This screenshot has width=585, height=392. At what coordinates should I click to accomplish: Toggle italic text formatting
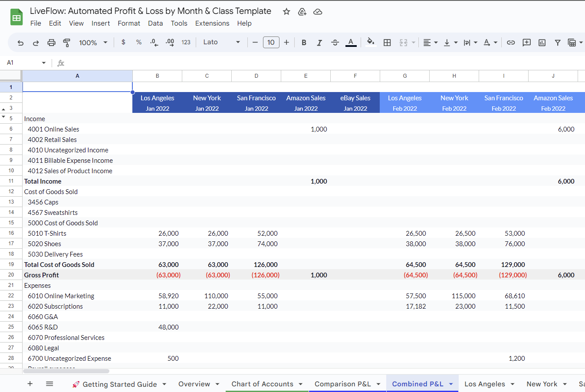[x=319, y=43]
